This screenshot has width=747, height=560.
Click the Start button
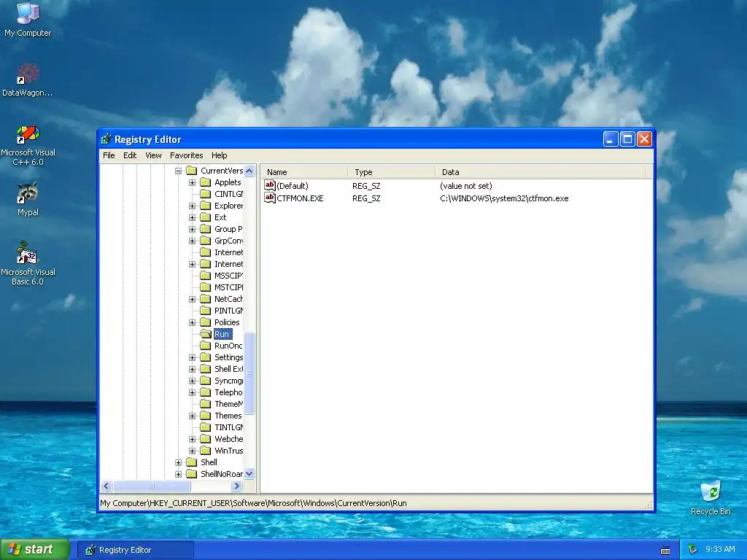click(35, 550)
